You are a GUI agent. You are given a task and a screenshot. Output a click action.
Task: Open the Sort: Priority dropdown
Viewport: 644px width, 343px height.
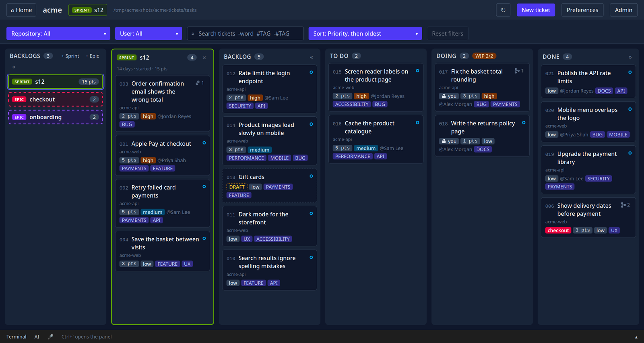click(365, 33)
